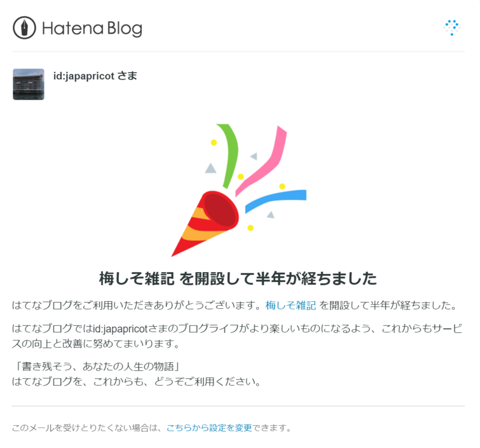The image size is (480, 448).
Task: Open the こちらから設定を変更 settings link
Action: 209,428
